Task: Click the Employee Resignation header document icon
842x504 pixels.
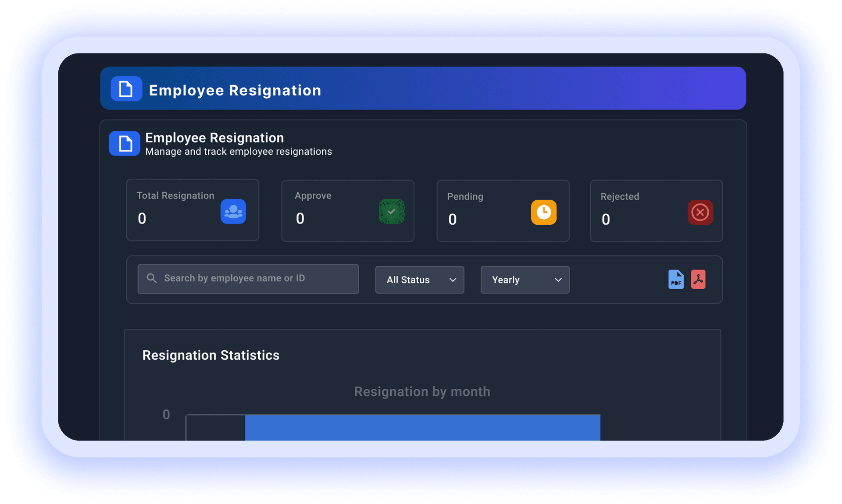Action: coord(126,89)
